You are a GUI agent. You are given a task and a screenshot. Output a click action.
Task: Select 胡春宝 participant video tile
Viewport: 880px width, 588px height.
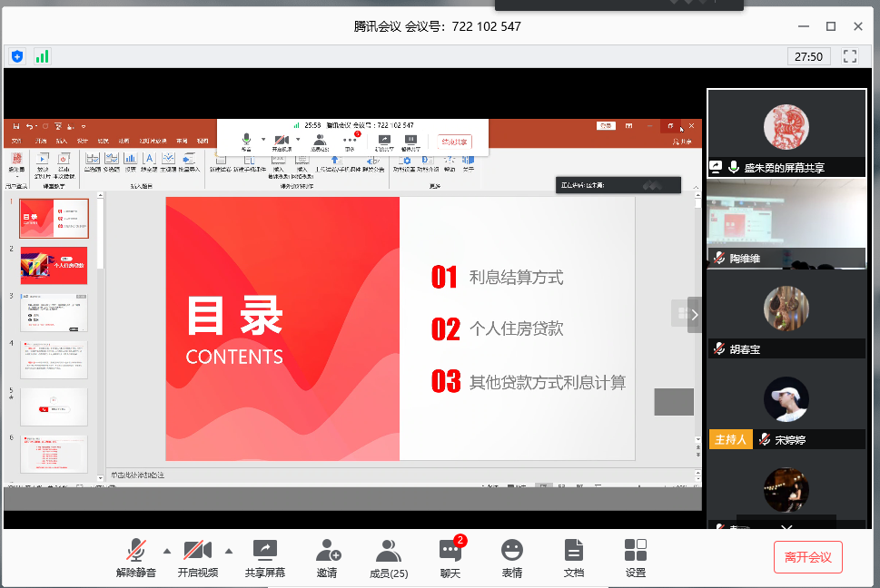[x=786, y=313]
